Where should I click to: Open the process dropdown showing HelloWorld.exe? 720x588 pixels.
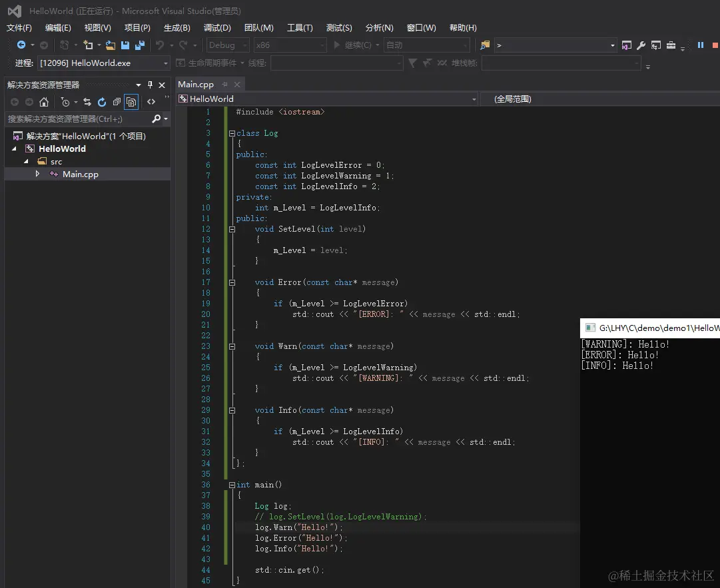(166, 63)
